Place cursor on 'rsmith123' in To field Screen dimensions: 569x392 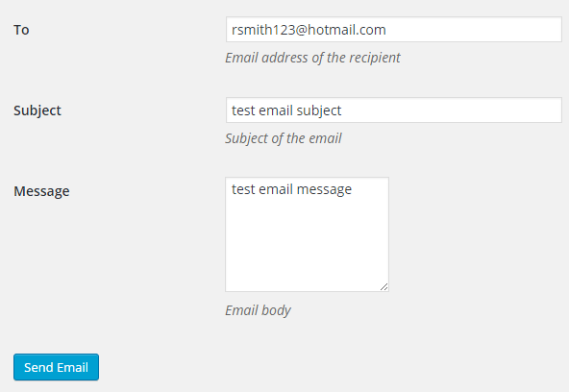pyautogui.click(x=263, y=30)
